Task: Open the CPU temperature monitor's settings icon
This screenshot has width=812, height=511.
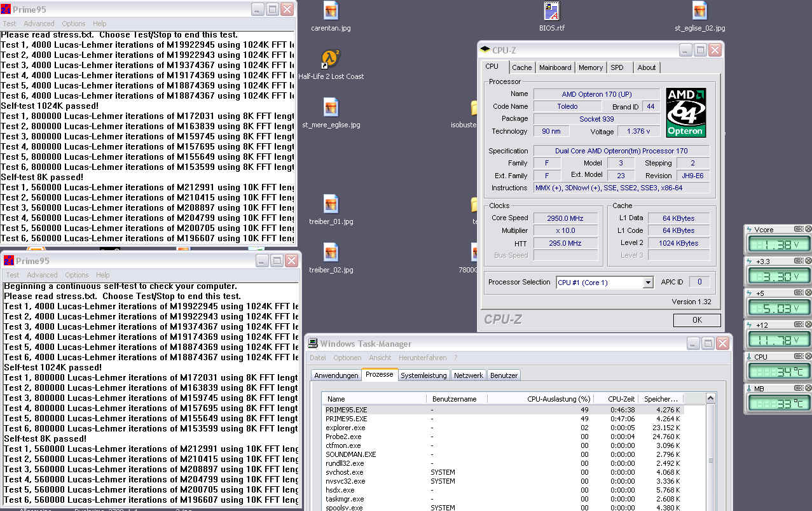Action: tap(799, 357)
